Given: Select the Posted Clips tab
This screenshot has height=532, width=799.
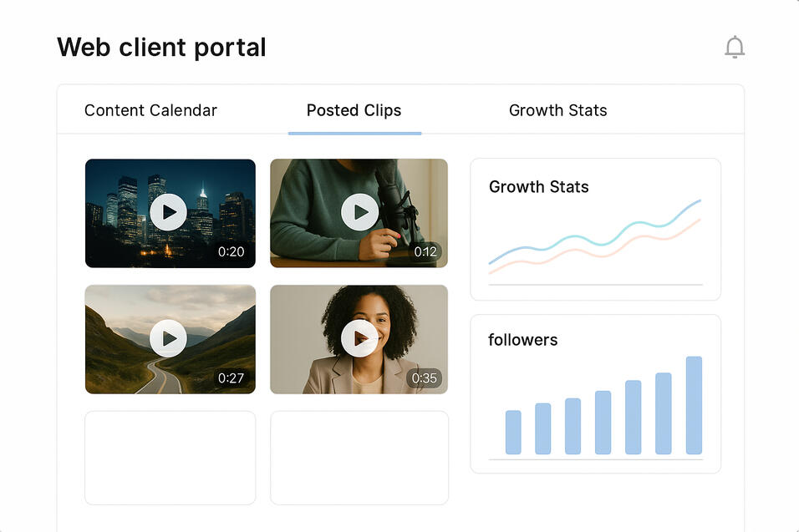Looking at the screenshot, I should tap(354, 110).
